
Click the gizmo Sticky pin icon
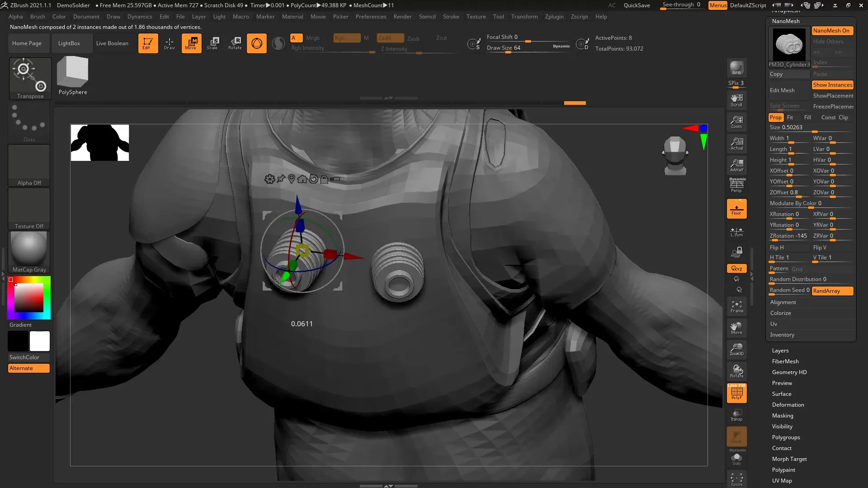click(x=281, y=179)
